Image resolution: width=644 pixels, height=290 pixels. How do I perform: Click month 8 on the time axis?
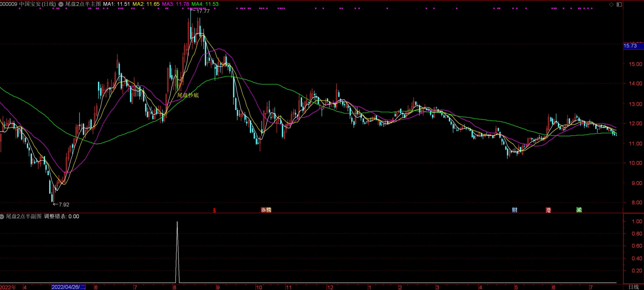(175, 287)
